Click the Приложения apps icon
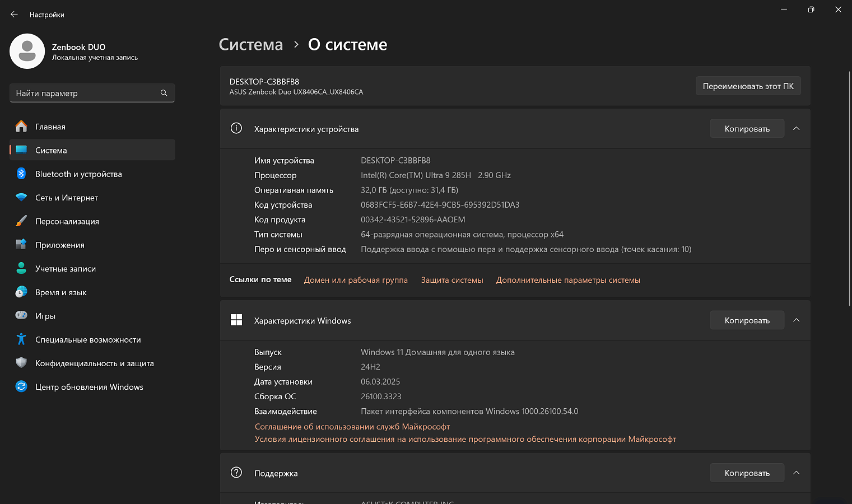Screen dimensions: 852x504 pos(21,245)
